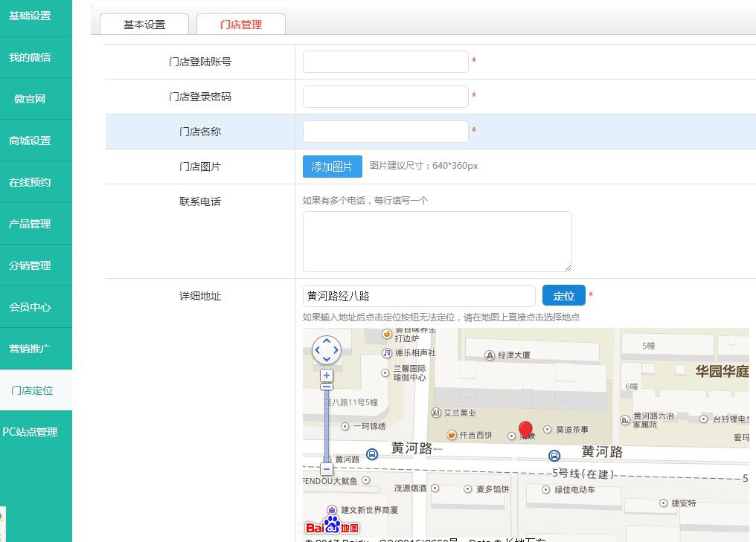The image size is (756, 542).
Task: Click the red location marker pin
Action: [x=525, y=429]
